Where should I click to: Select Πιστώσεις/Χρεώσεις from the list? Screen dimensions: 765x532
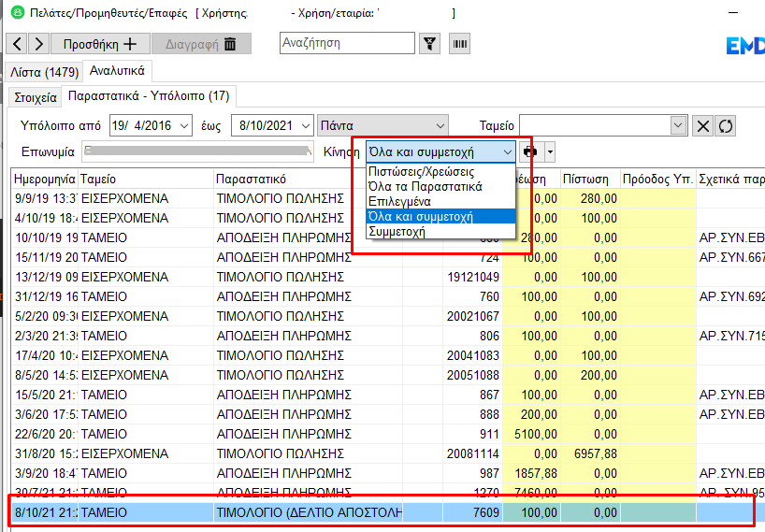tap(421, 172)
